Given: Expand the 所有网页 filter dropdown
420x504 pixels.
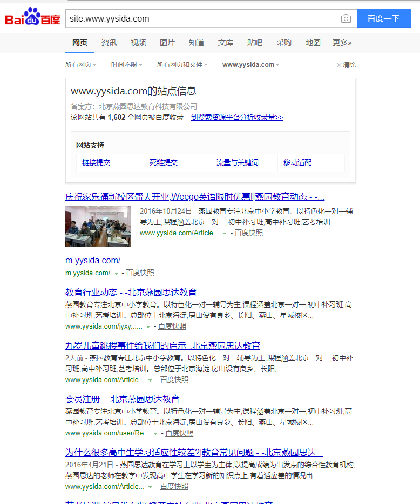Looking at the screenshot, I should [x=81, y=65].
